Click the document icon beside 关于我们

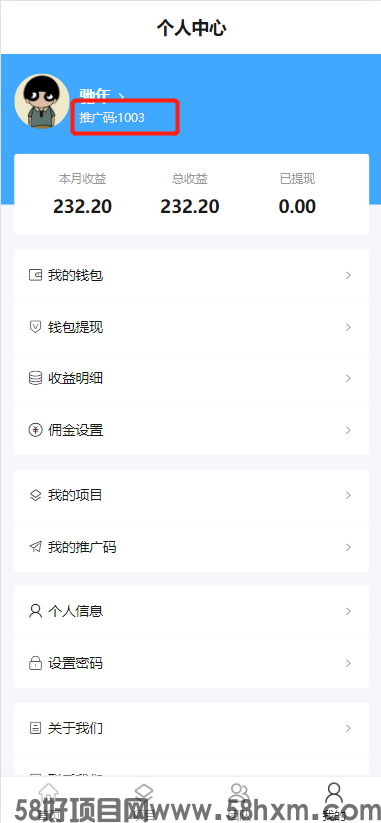pyautogui.click(x=35, y=728)
